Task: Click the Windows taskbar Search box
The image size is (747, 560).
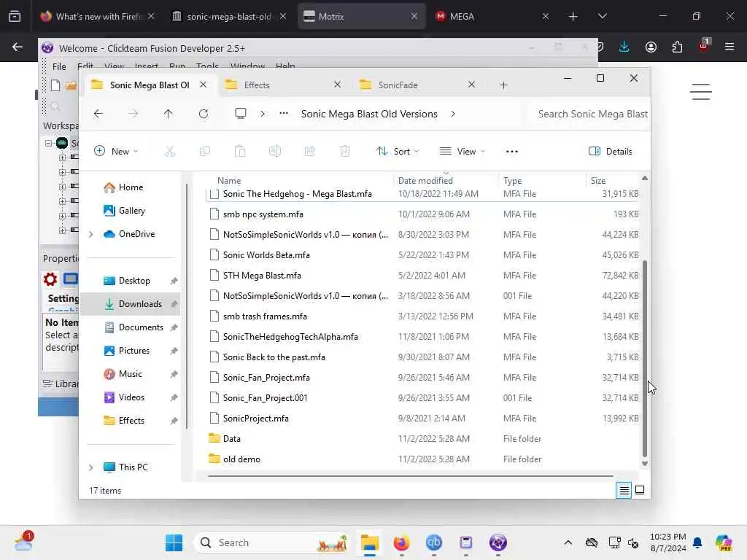Action: [x=271, y=542]
